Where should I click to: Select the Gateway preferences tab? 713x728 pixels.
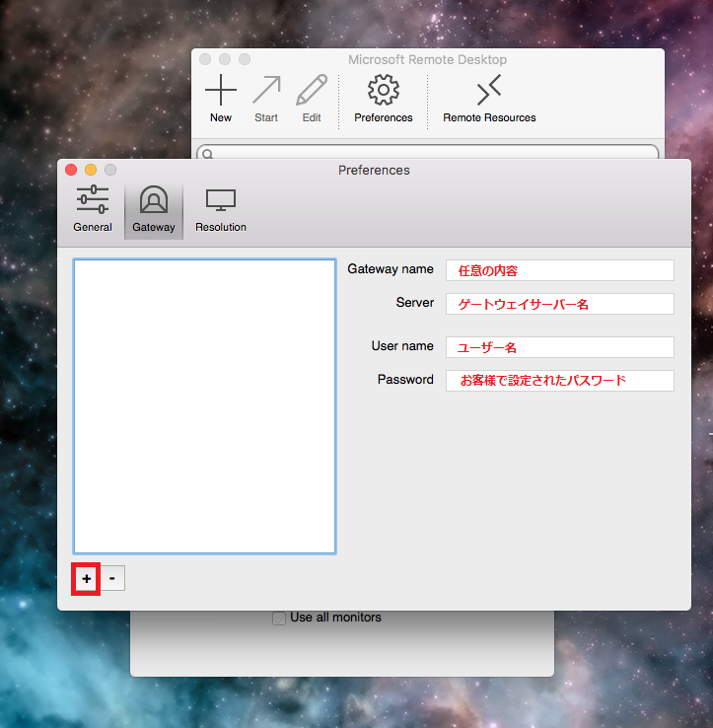154,210
